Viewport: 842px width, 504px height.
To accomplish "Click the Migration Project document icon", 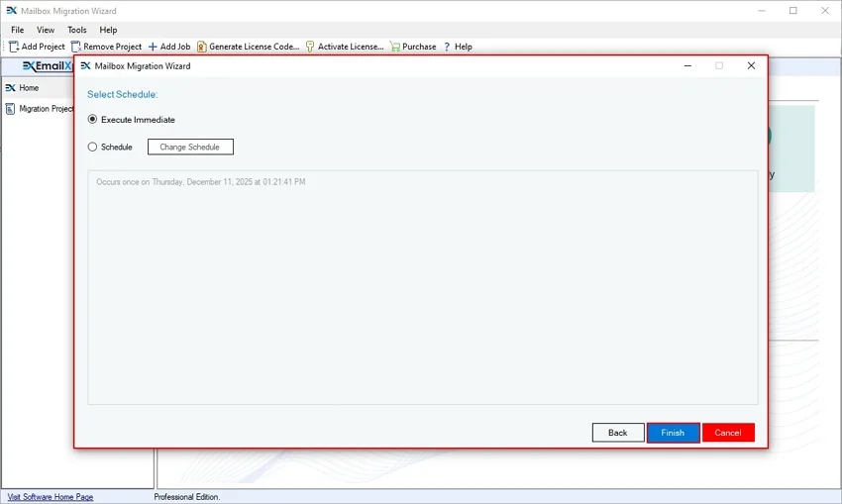I will click(x=10, y=109).
